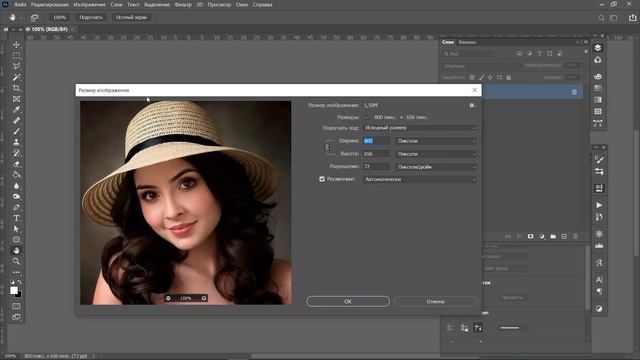Click the Resolution input field
The image size is (640, 360).
(x=376, y=167)
